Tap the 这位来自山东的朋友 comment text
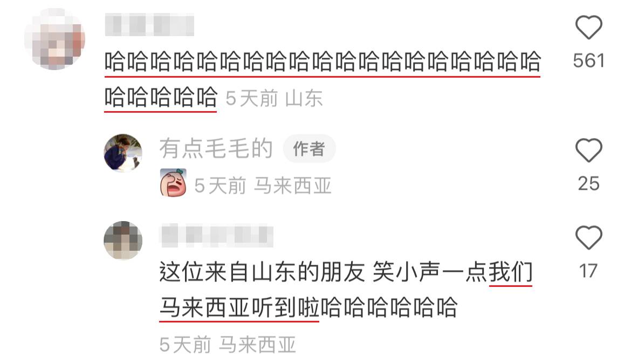This screenshot has width=631, height=364. click(346, 290)
